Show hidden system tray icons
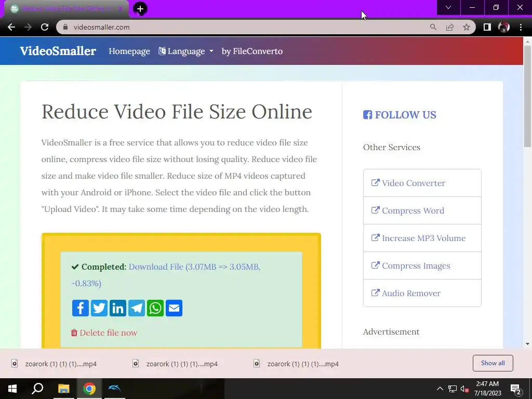The width and height of the screenshot is (532, 399). [x=440, y=389]
